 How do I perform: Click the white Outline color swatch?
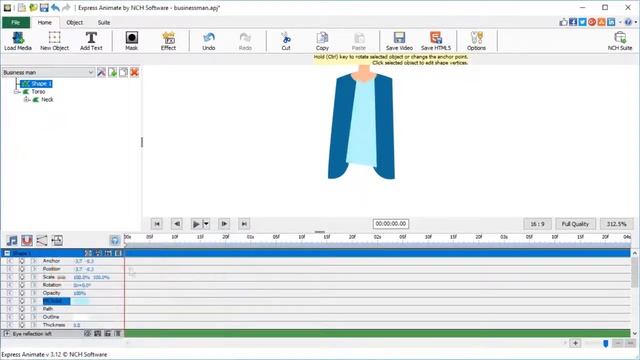tap(80, 317)
